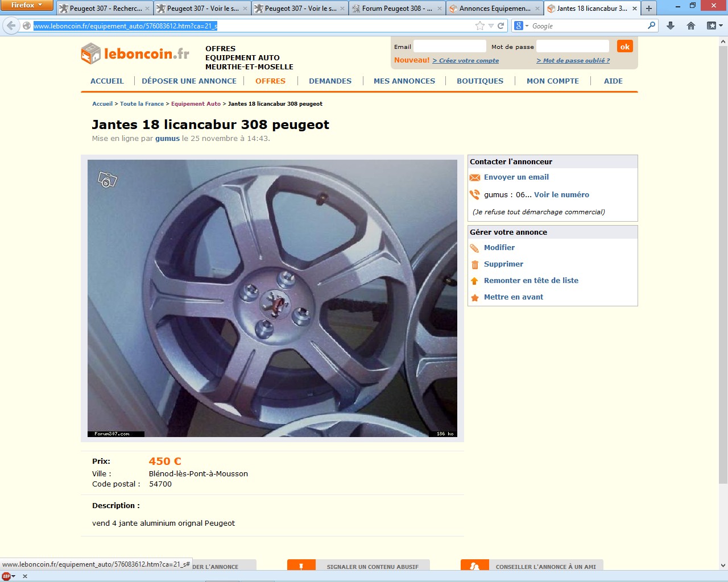The image size is (728, 582).
Task: Expand the Google search engine selector
Action: coord(521,26)
